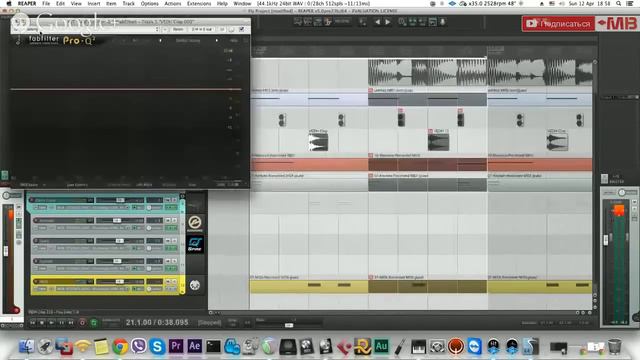Select first MIDI Clap item in arrange view
This screenshot has height=360, width=640.
318,141
